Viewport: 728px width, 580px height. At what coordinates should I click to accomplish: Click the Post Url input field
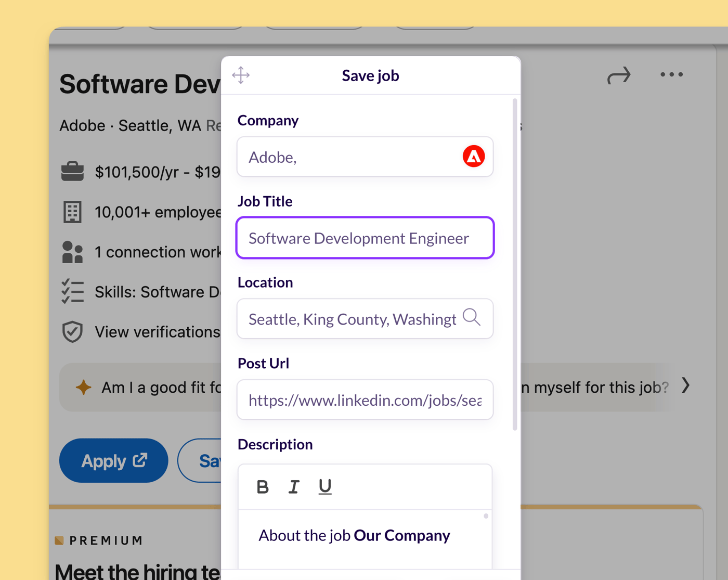[x=365, y=399]
